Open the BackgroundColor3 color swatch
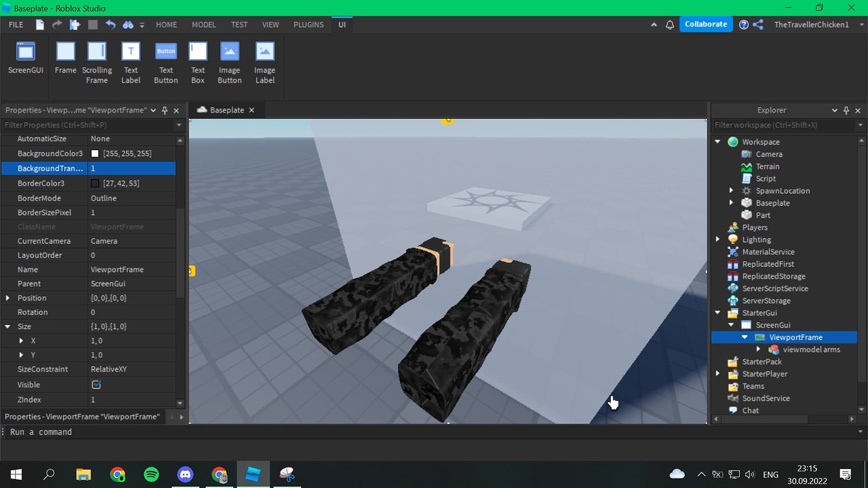 click(x=95, y=153)
